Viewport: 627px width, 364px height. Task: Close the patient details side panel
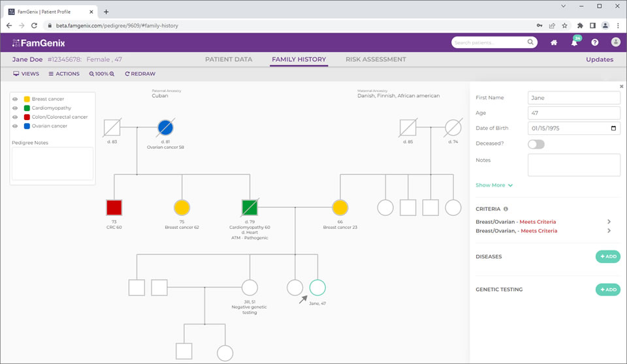[x=621, y=86]
